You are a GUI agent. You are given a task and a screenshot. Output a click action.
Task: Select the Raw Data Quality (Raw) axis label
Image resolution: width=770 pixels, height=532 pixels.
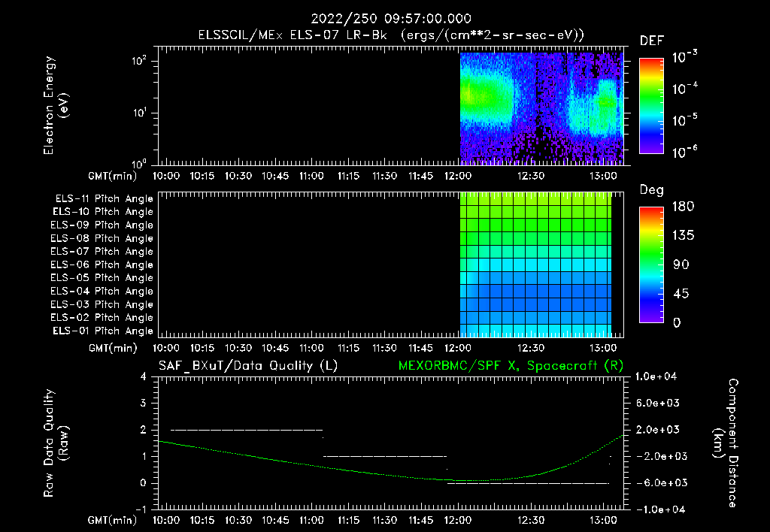[x=56, y=443]
